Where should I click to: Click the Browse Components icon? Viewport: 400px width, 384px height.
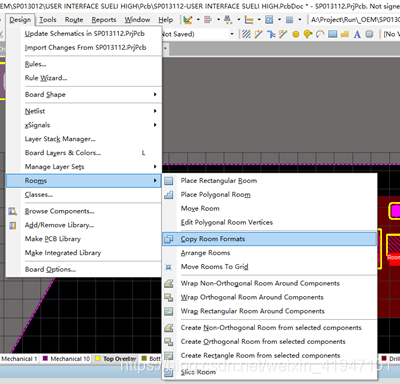(x=13, y=211)
